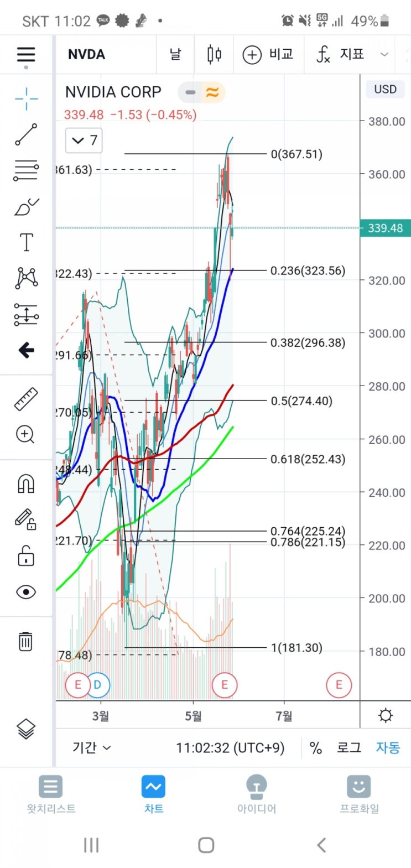Select the 0.5(274.40) Fibonacci level
Image resolution: width=411 pixels, height=868 pixels.
tap(301, 401)
